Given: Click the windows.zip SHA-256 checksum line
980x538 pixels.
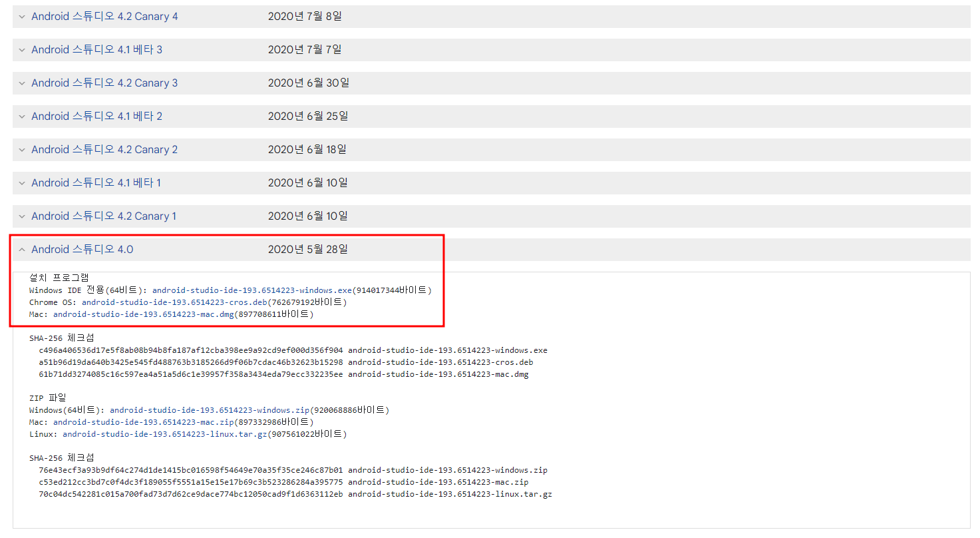Looking at the screenshot, I should (x=293, y=470).
